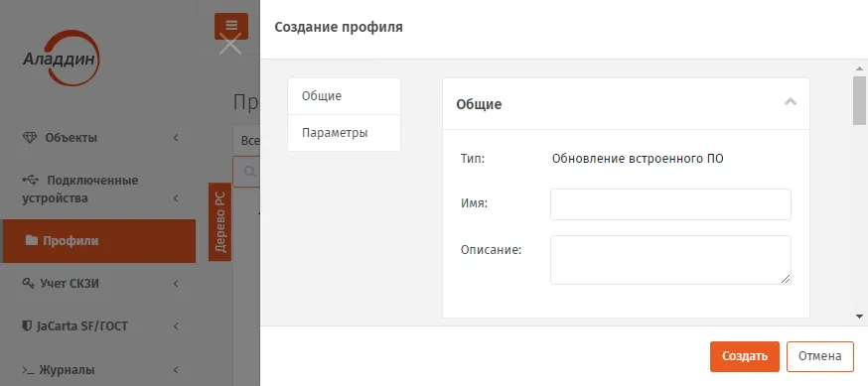Click the shield icon by JaCarta SF/ГОСТ
This screenshot has height=386, width=868.
(x=27, y=326)
